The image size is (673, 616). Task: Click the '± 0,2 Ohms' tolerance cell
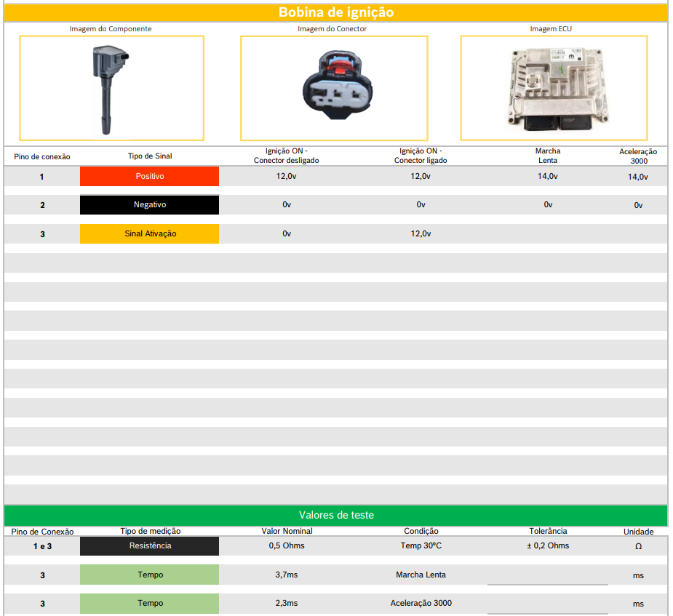[548, 545]
